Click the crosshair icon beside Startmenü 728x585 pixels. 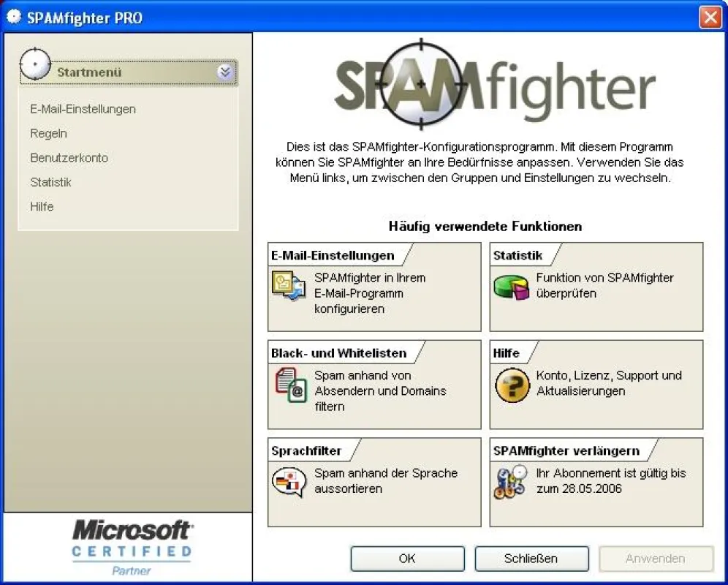click(x=35, y=64)
